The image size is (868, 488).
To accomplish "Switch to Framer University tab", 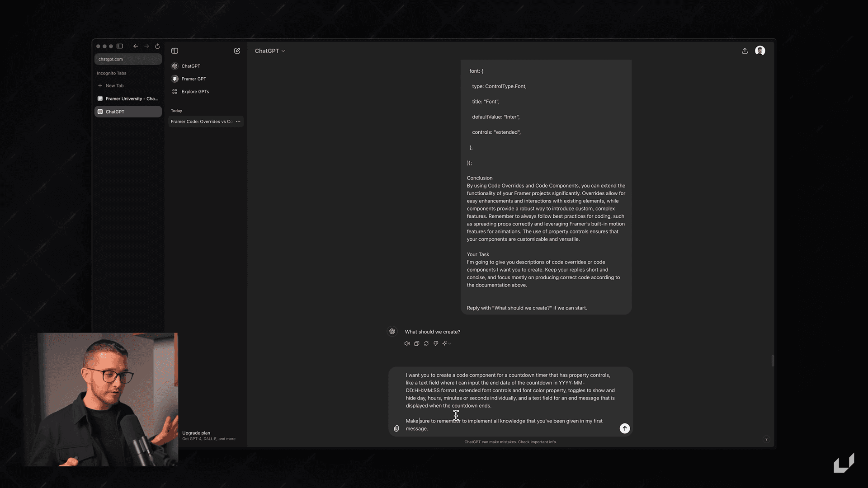I will pyautogui.click(x=128, y=99).
